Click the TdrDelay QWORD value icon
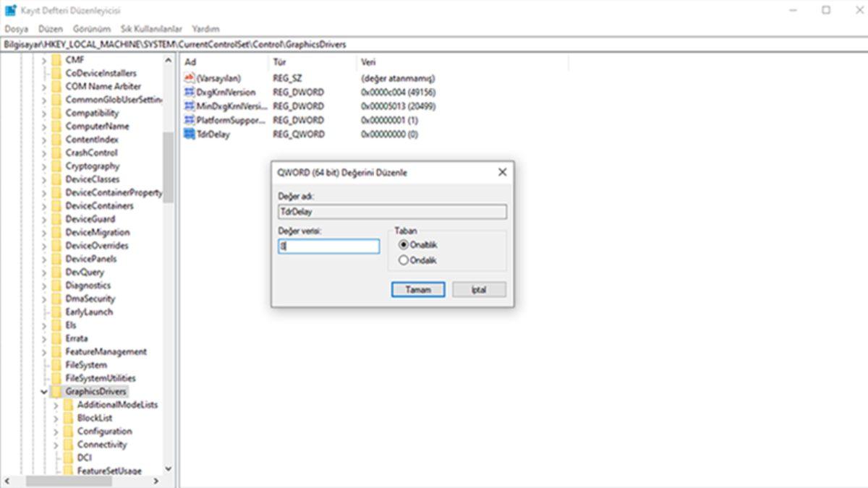Screen dimensions: 868x488 pyautogui.click(x=190, y=134)
